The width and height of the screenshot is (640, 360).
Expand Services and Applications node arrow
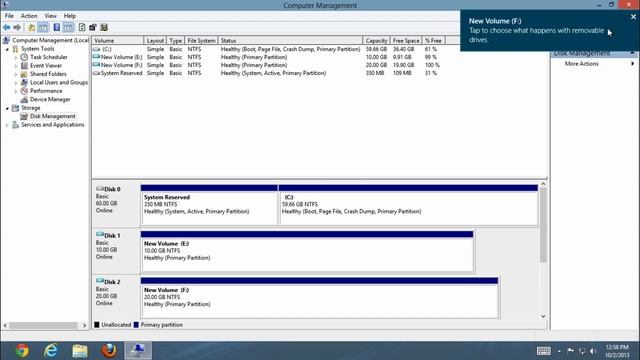point(7,125)
